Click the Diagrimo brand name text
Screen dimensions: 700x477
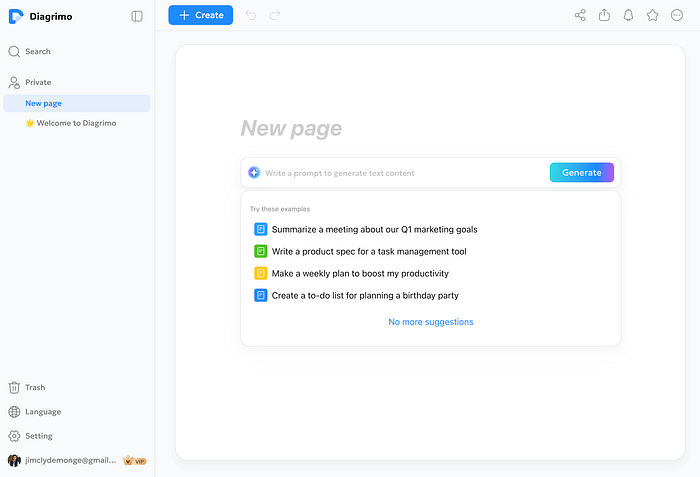[51, 17]
